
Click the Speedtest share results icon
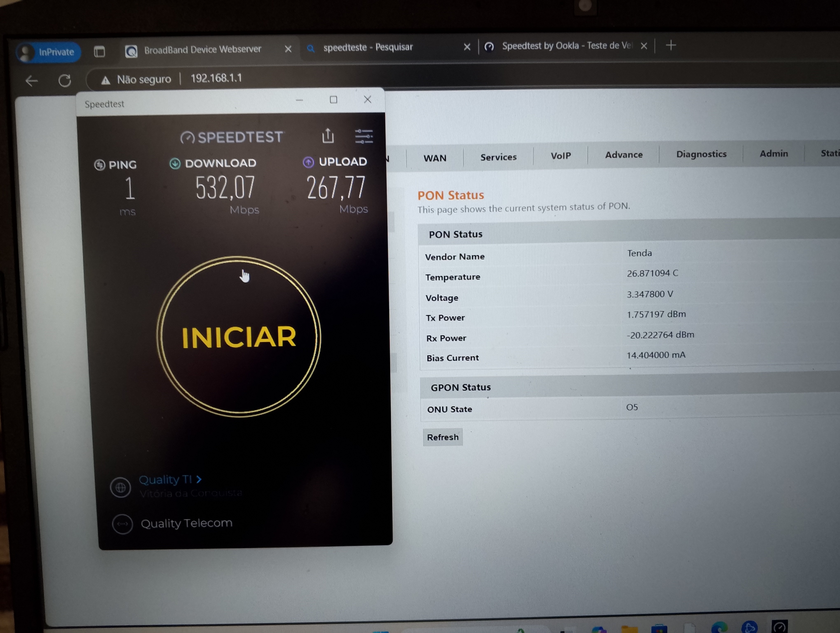pos(328,136)
